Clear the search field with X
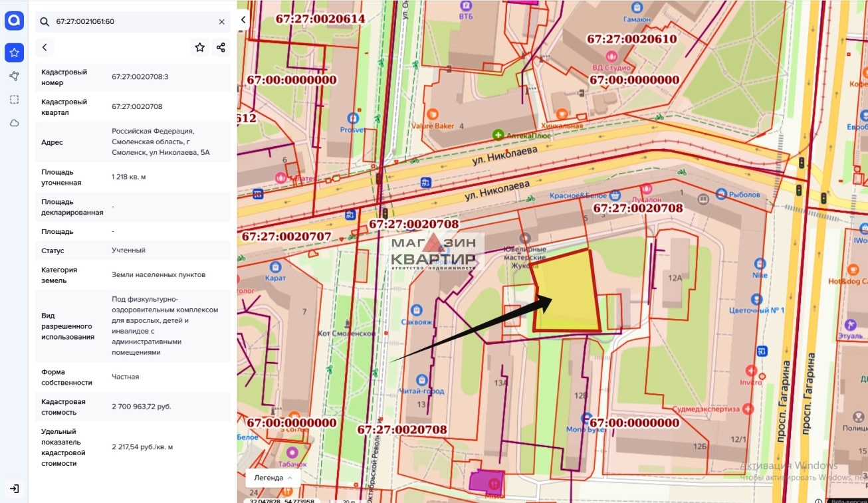 click(x=222, y=22)
